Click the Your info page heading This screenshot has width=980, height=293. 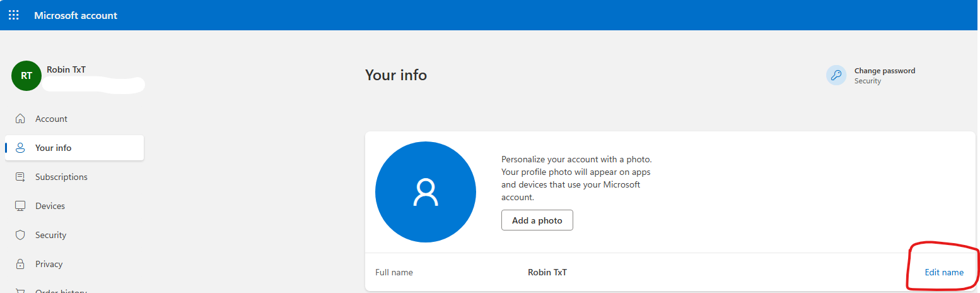(x=396, y=75)
